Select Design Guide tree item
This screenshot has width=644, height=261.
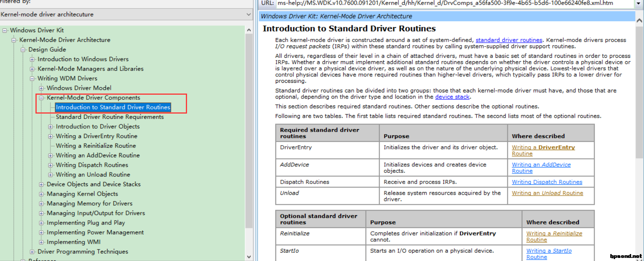point(47,49)
